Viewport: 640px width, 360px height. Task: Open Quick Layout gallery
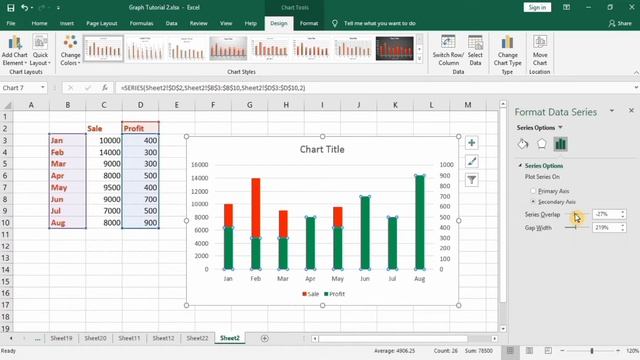point(40,51)
